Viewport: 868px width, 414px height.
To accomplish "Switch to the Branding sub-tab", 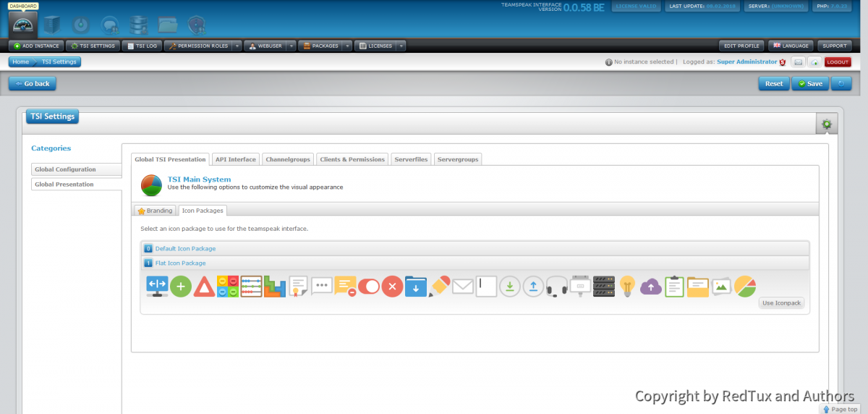I will point(156,211).
